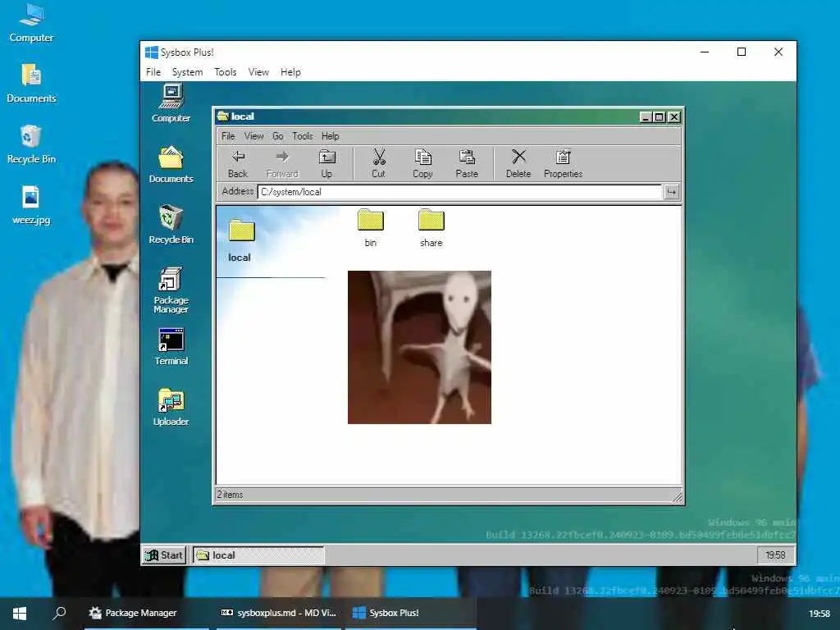840x630 pixels.
Task: Click the 19:58 clock in Sysbox taskbar
Action: pos(775,555)
